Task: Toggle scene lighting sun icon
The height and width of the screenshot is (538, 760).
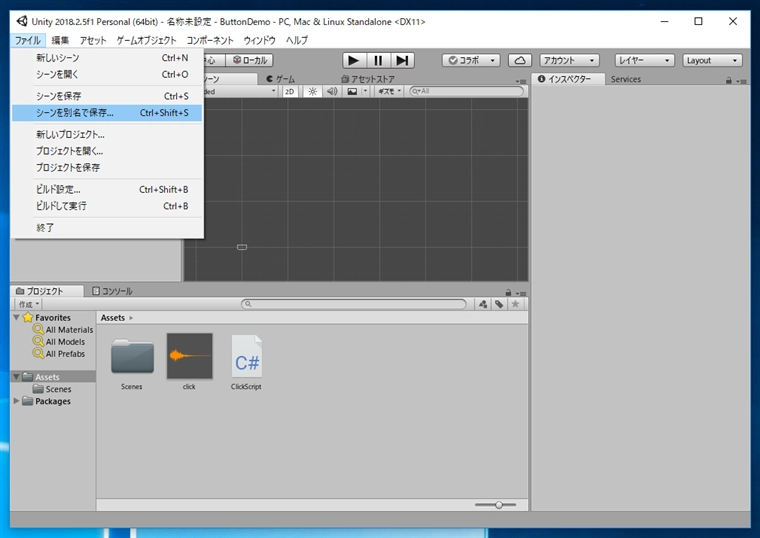Action: point(313,91)
